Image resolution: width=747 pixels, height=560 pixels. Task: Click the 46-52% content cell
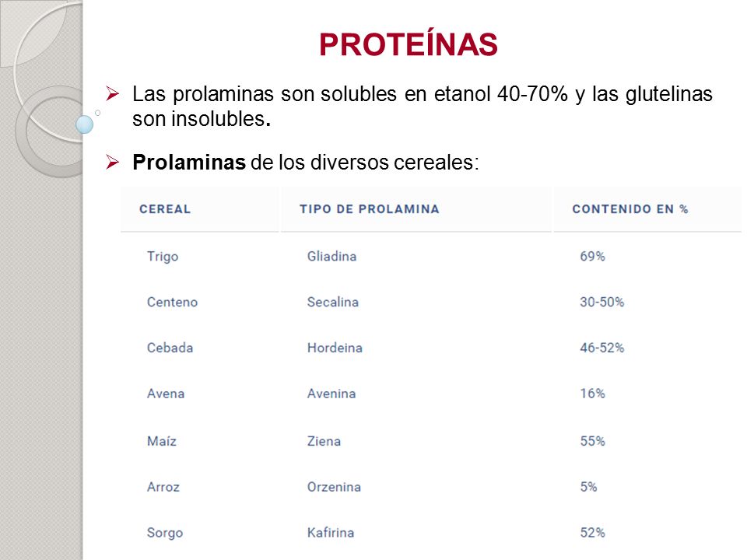point(601,348)
